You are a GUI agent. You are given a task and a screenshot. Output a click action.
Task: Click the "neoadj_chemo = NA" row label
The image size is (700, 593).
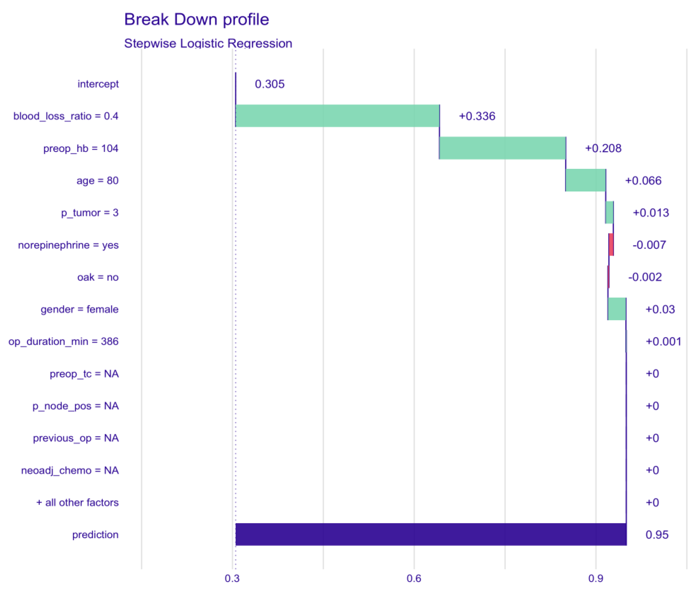tap(70, 470)
